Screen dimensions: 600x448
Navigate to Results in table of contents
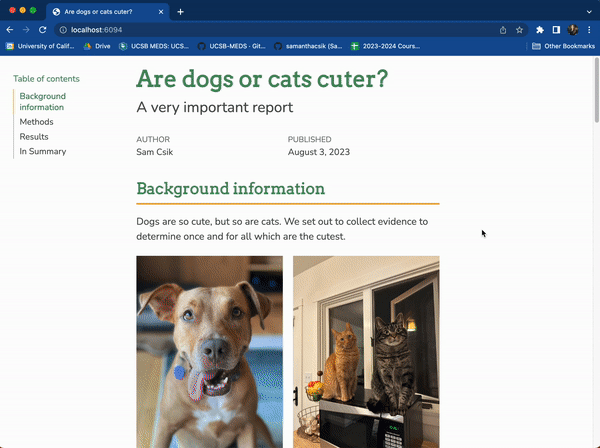(34, 137)
